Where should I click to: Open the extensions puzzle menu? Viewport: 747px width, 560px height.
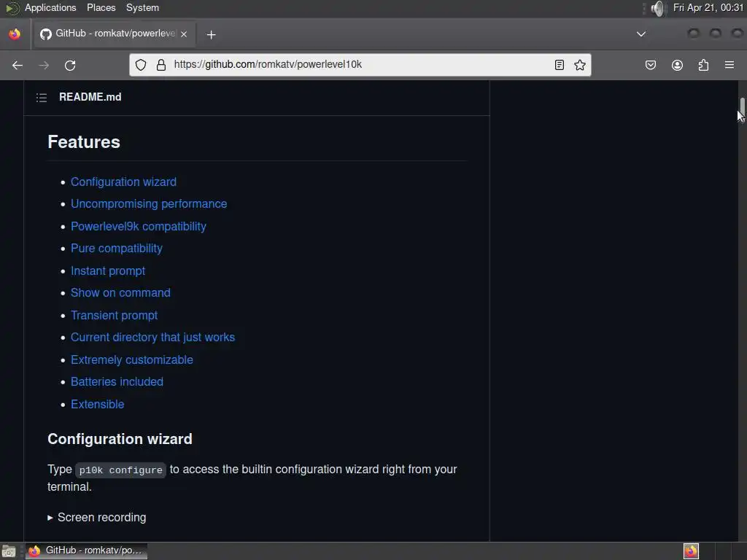pos(703,65)
